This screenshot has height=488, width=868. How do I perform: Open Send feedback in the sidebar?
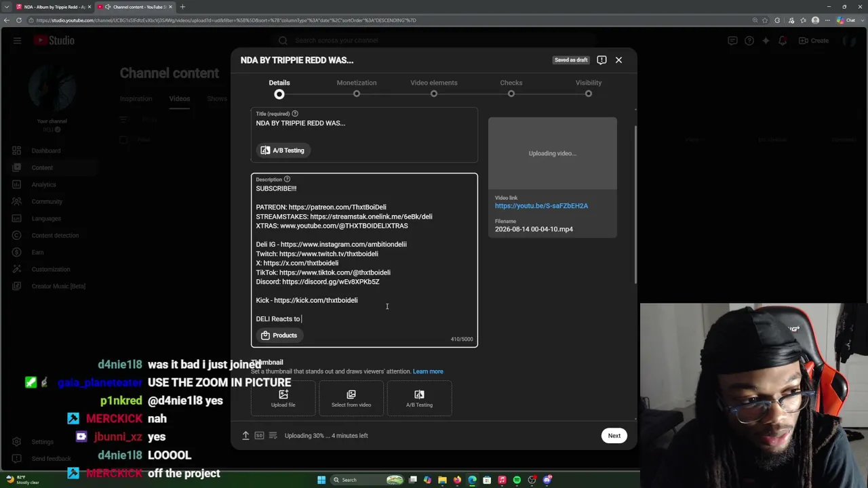click(x=51, y=459)
